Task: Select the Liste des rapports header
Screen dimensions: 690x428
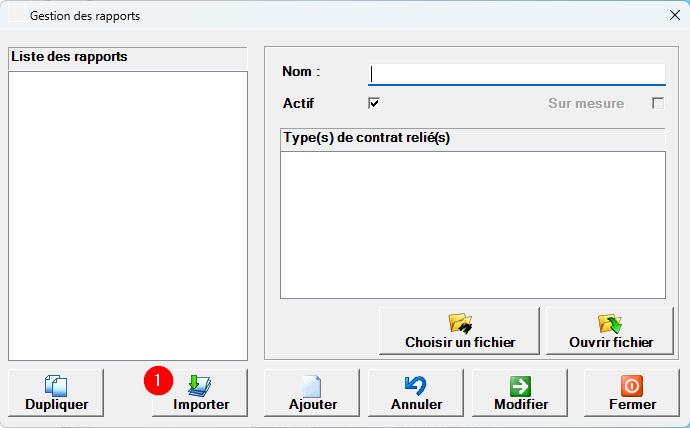Action: click(x=127, y=57)
